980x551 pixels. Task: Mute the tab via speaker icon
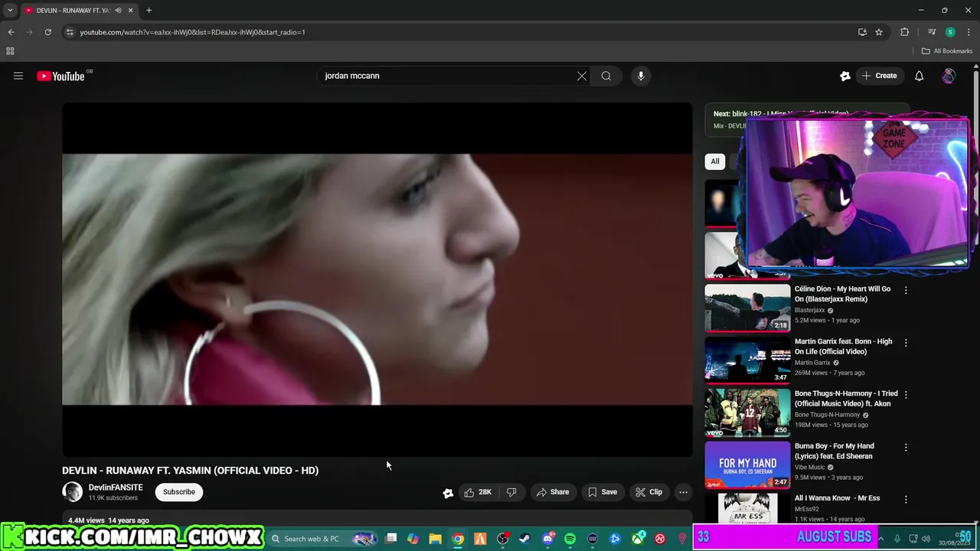click(118, 11)
